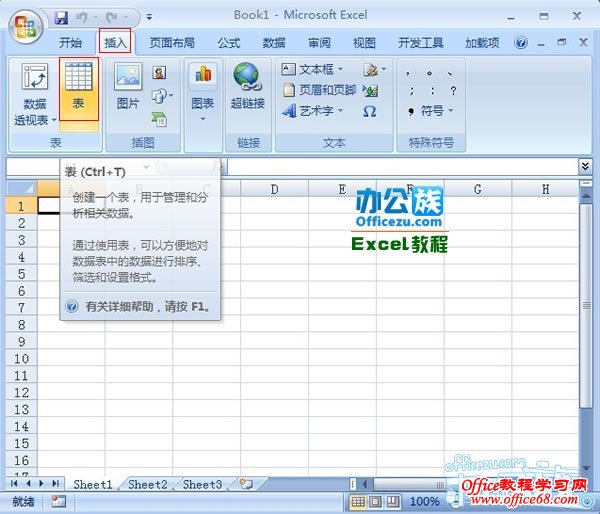Open the 数据 ribbon tab
Viewport: 600px width, 514px height.
click(x=274, y=43)
